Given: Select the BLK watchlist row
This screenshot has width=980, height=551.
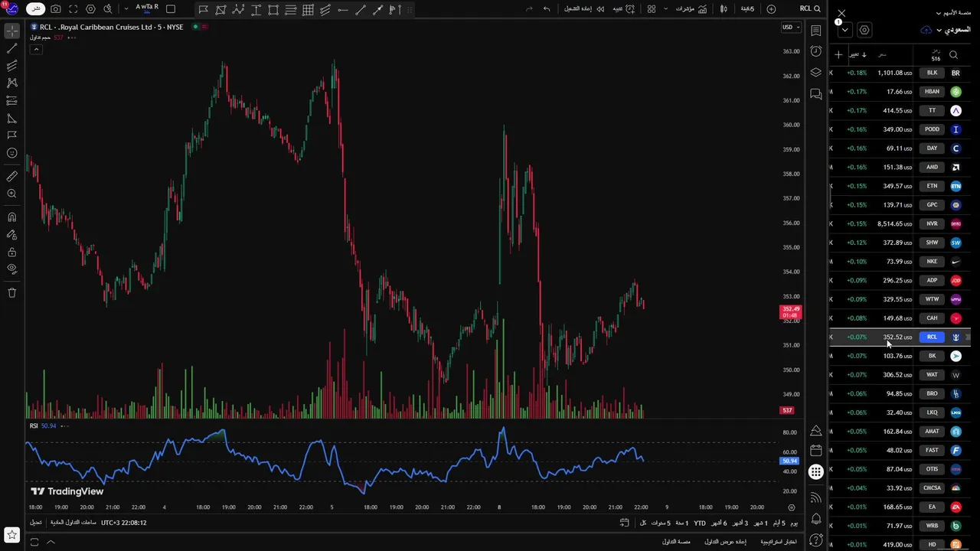Looking at the screenshot, I should (x=900, y=73).
